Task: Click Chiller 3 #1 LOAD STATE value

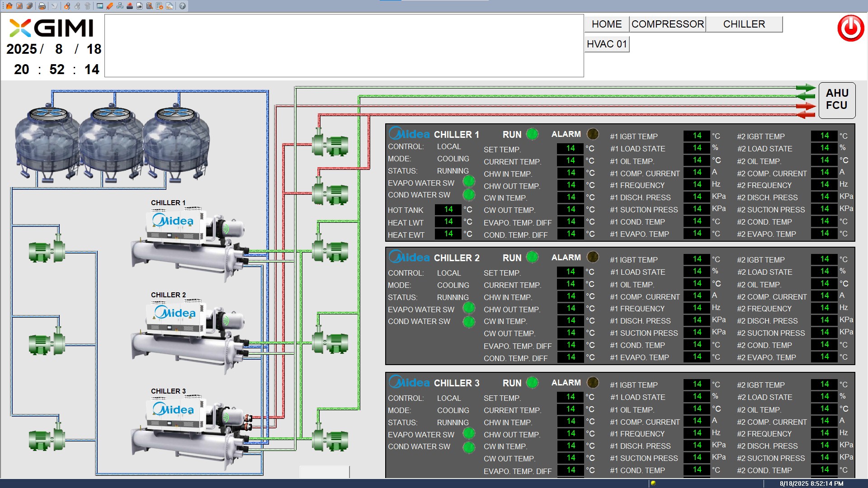Action: coord(697,397)
